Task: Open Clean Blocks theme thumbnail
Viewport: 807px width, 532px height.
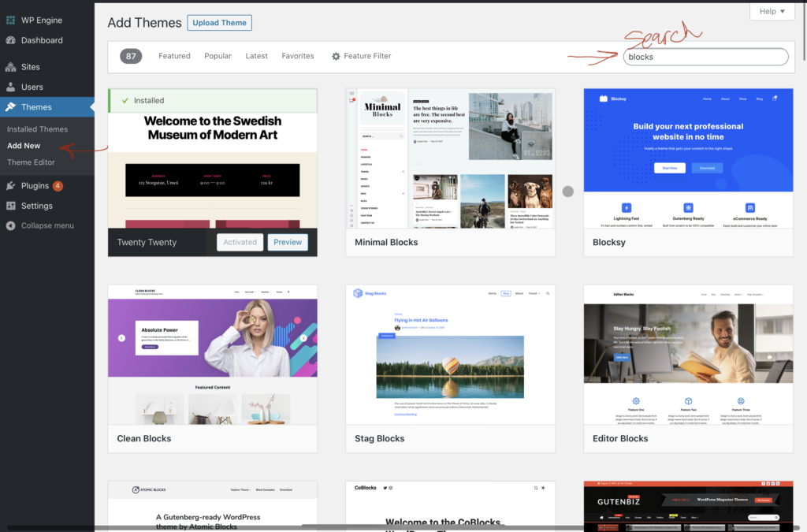Action: (213, 355)
